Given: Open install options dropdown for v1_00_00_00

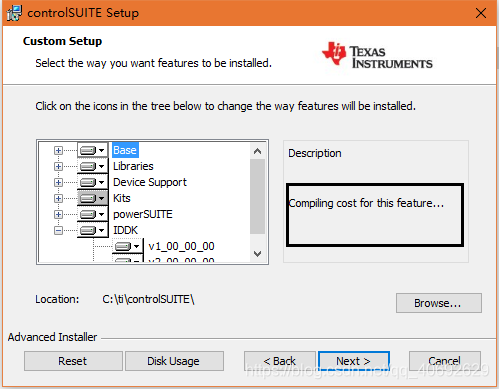Looking at the screenshot, I should point(128,246).
